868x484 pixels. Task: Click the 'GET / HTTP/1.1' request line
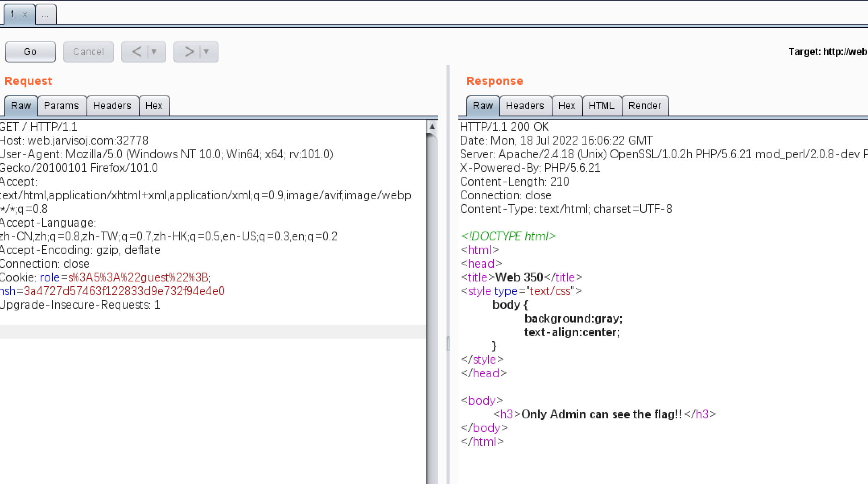tap(39, 127)
